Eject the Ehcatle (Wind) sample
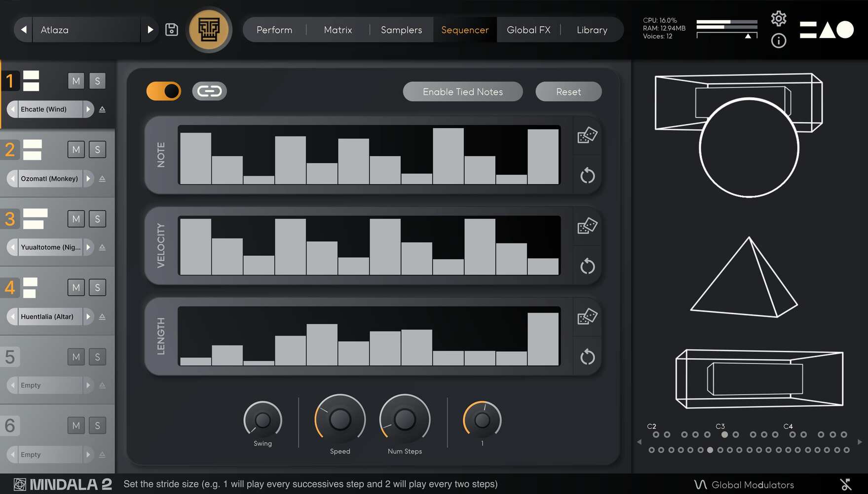The height and width of the screenshot is (494, 868). pyautogui.click(x=102, y=109)
